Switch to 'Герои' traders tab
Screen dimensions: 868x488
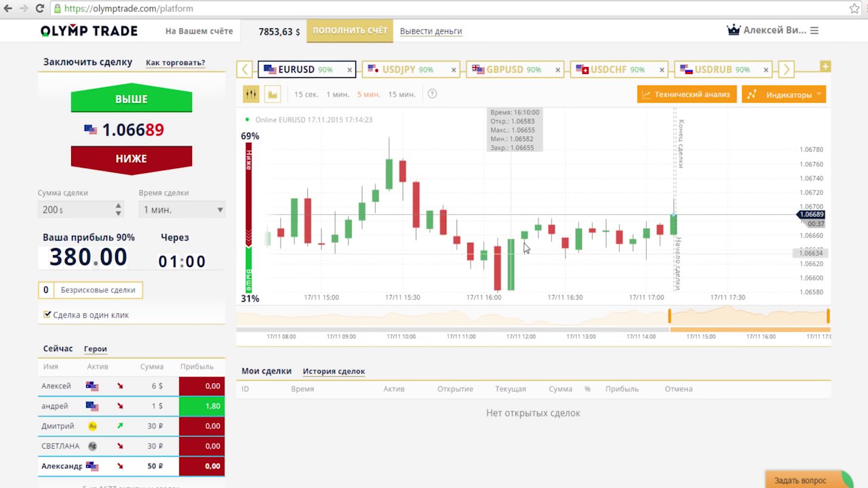tap(96, 349)
